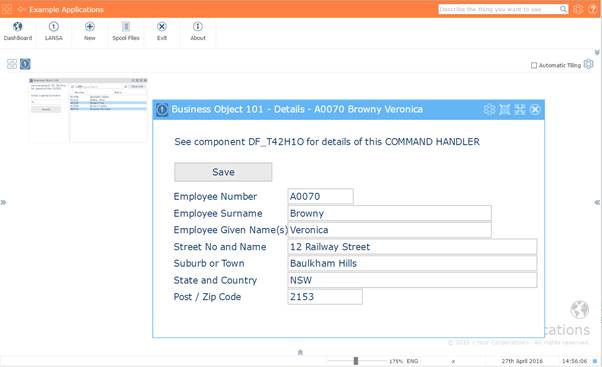Switch to the tiled windows view icon
This screenshot has height=367, width=602.
click(x=12, y=64)
